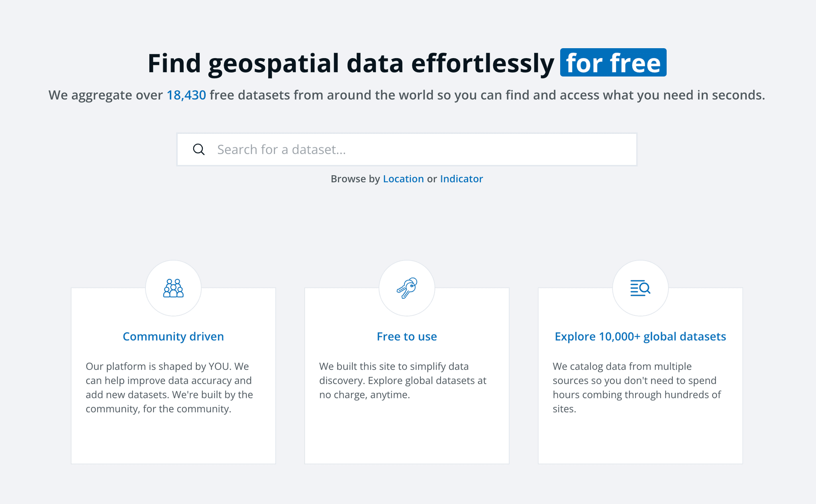This screenshot has width=816, height=504.
Task: Click the highlighted for free text
Action: tap(613, 62)
